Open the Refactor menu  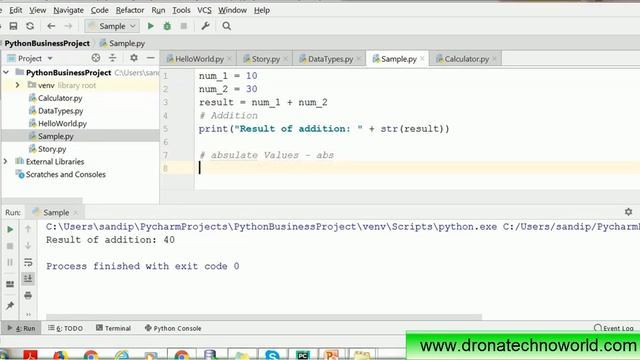130,10
